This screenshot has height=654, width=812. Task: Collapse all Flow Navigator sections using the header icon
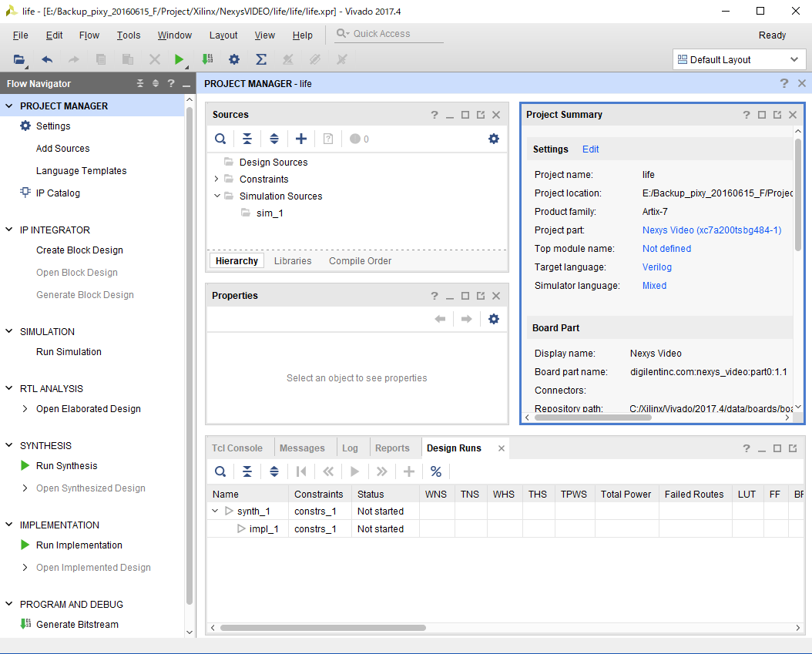point(139,83)
